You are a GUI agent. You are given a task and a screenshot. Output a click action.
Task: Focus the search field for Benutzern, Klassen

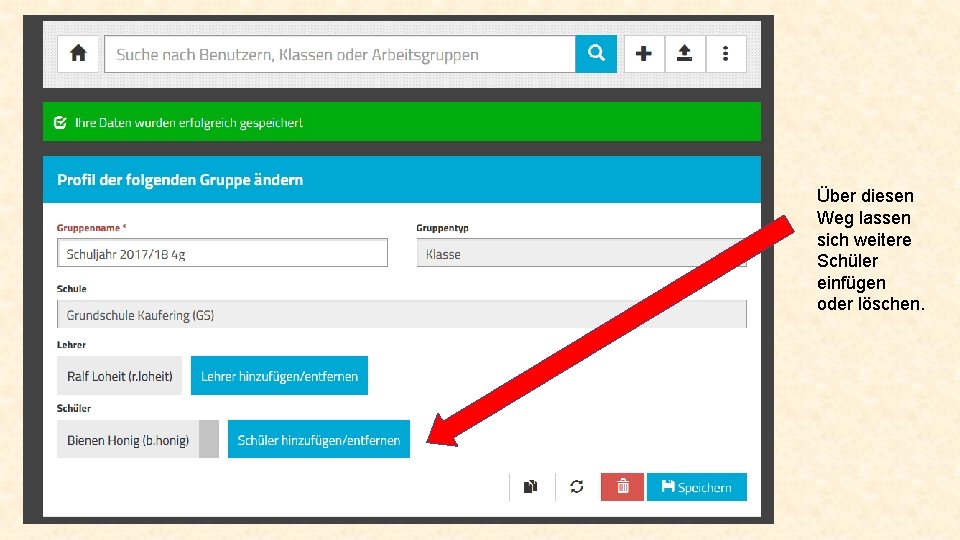point(340,54)
